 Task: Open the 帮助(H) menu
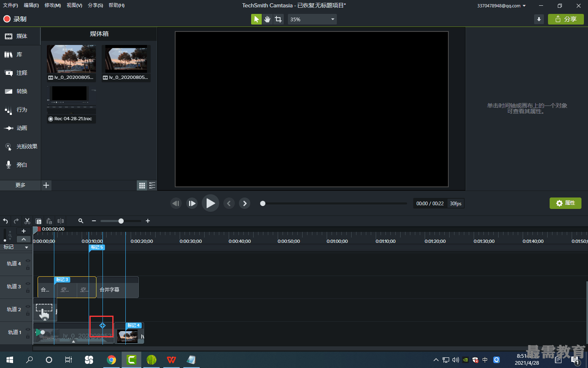117,5
